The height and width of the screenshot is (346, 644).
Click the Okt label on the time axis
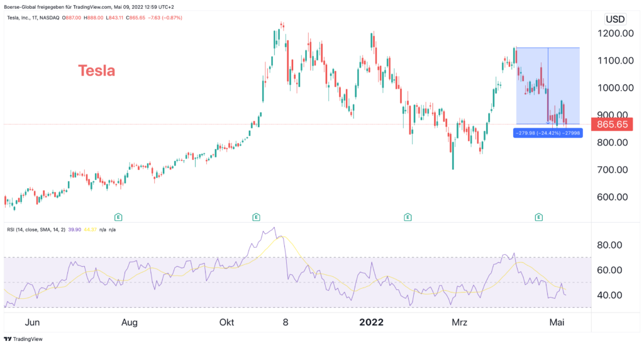pyautogui.click(x=226, y=322)
